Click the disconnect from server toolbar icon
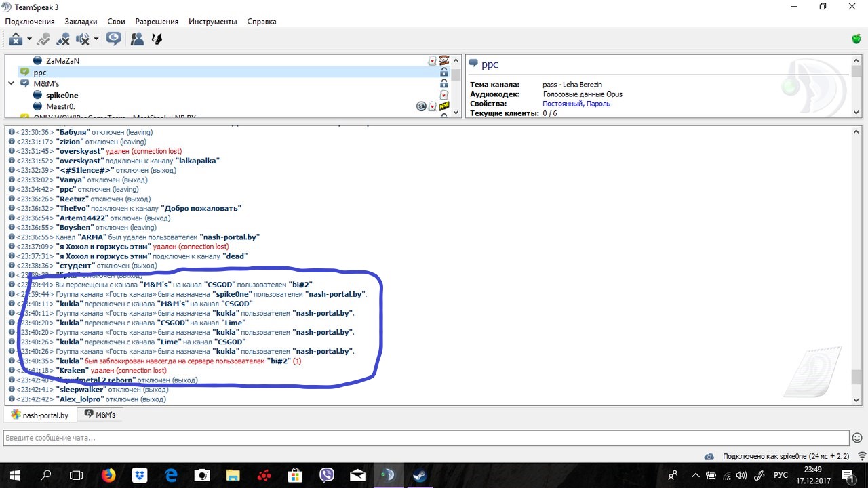The height and width of the screenshot is (488, 868). (x=16, y=39)
